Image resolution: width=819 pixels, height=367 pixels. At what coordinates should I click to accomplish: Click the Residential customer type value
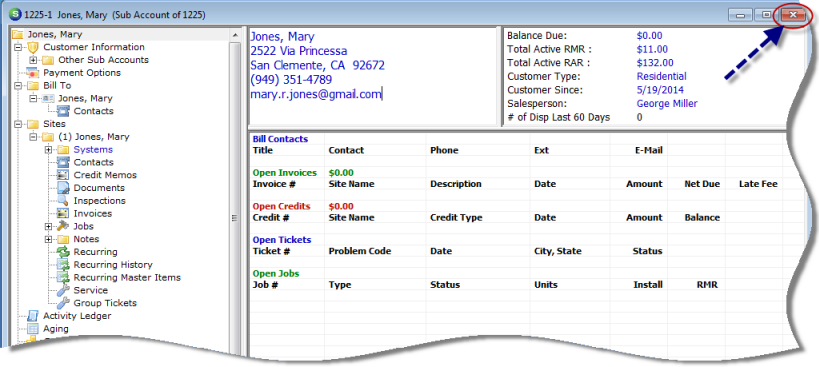tap(661, 76)
